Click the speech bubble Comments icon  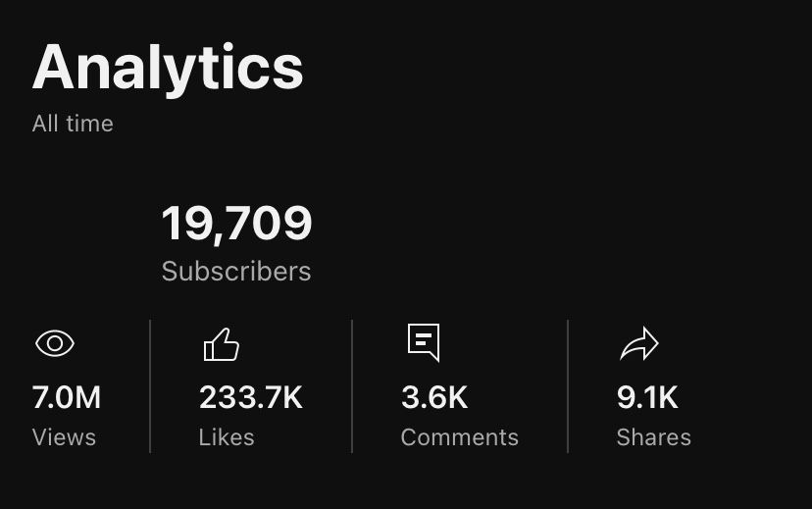(424, 342)
